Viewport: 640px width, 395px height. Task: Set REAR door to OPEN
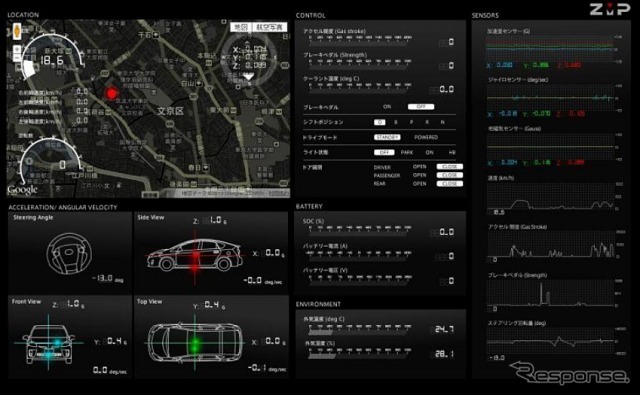419,184
